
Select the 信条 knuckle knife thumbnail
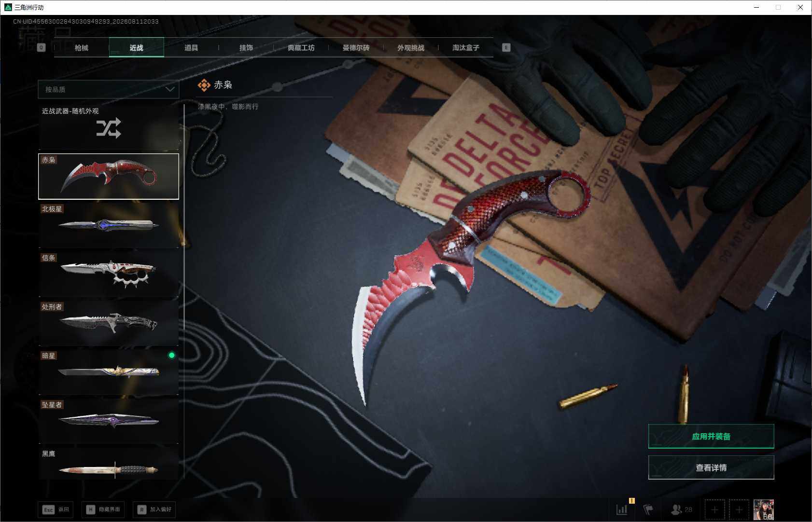coord(109,274)
